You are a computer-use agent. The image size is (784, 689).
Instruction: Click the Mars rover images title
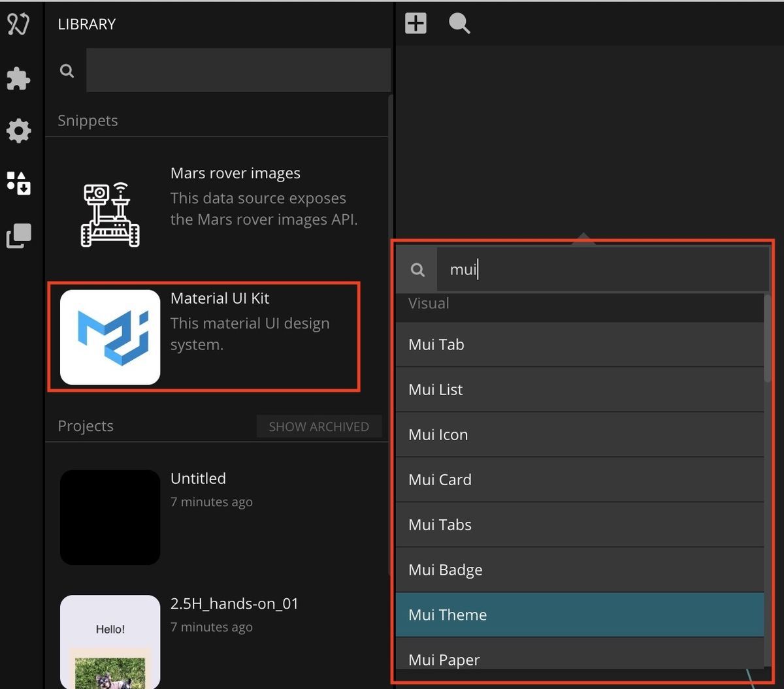click(235, 173)
